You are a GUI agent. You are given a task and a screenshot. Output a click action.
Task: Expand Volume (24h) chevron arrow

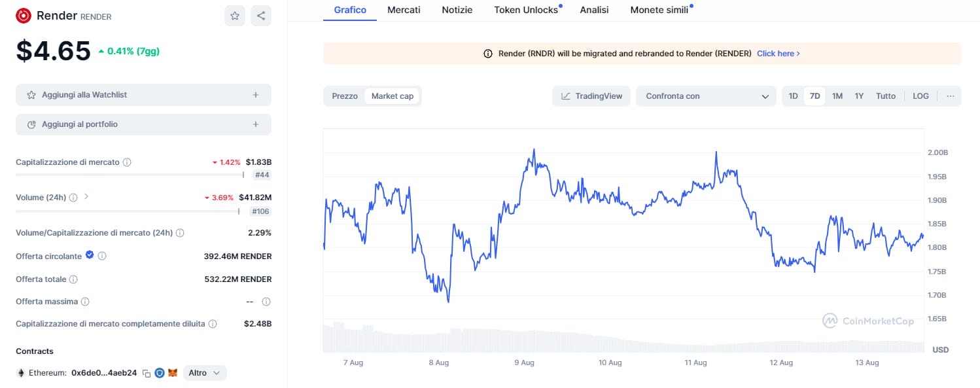coord(86,196)
